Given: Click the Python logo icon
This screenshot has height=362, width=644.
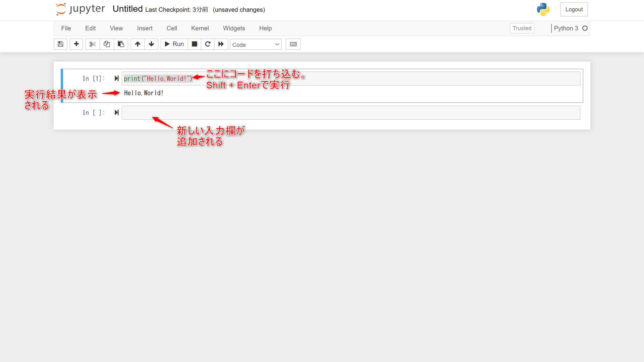Looking at the screenshot, I should pyautogui.click(x=543, y=9).
